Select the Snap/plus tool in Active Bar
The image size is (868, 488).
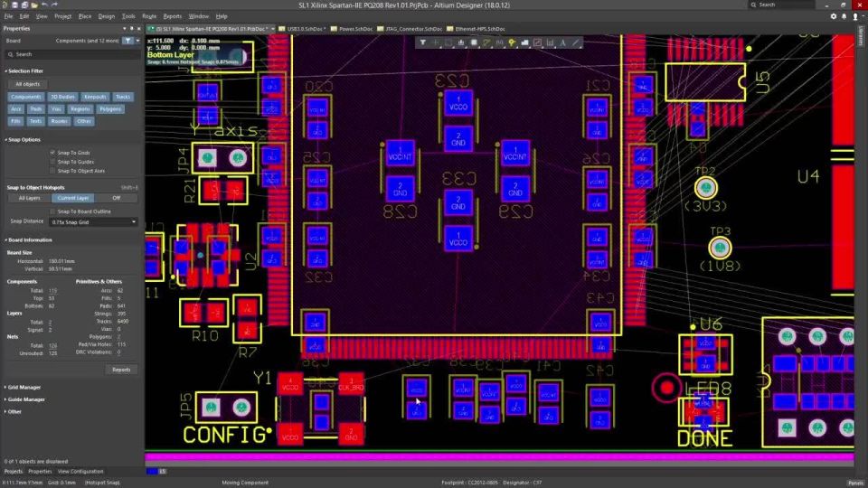(x=436, y=42)
